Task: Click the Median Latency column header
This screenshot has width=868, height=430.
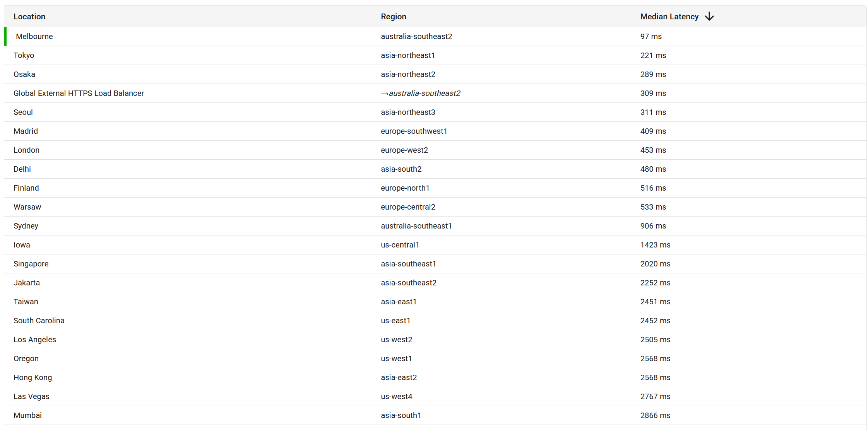Action: [x=669, y=17]
